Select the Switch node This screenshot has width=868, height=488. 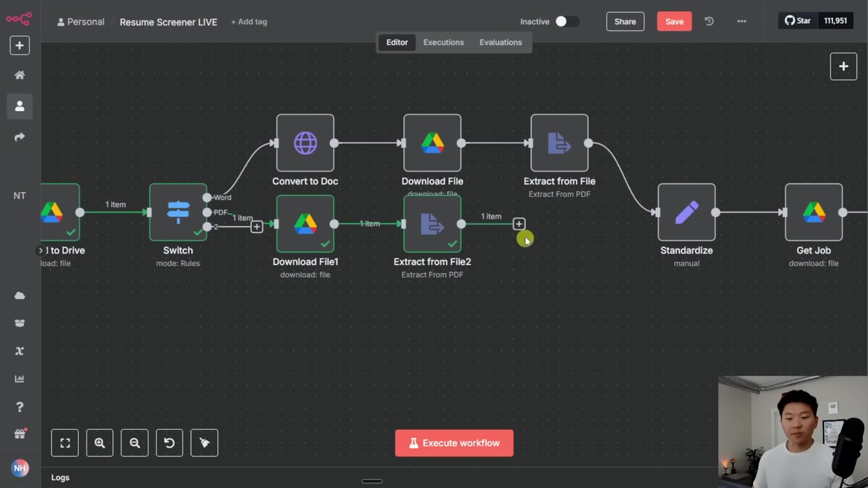pos(178,212)
